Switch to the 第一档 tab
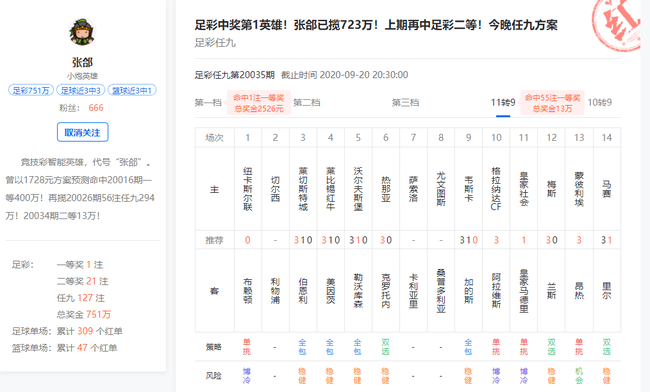 click(x=208, y=102)
